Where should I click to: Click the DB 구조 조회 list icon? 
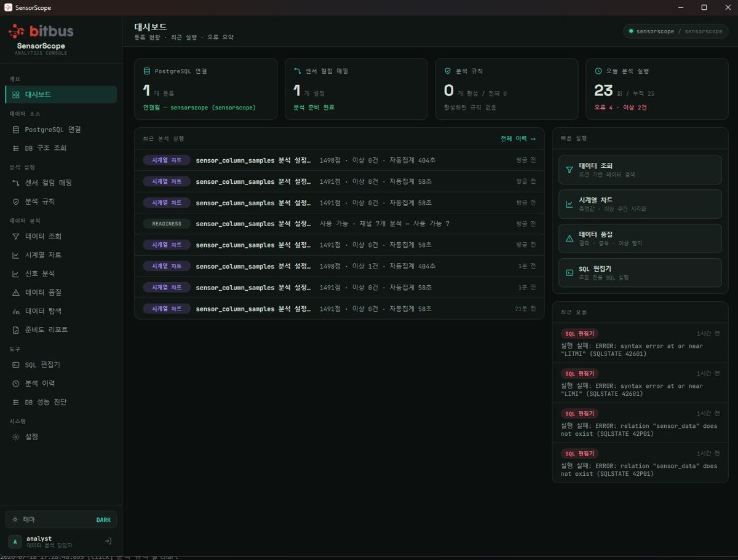tap(15, 148)
